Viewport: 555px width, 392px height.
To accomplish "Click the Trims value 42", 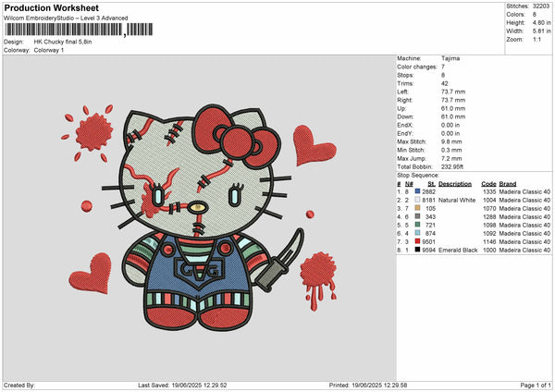I will [445, 83].
